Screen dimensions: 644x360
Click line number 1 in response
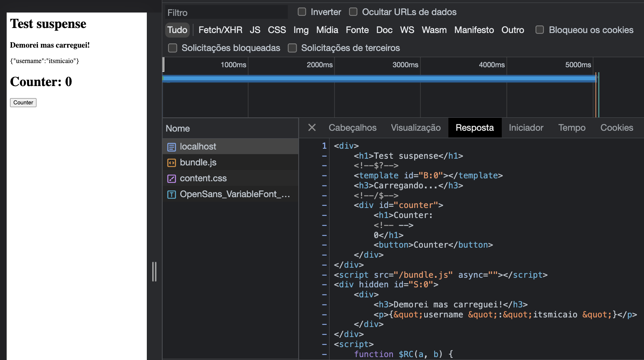pos(324,146)
